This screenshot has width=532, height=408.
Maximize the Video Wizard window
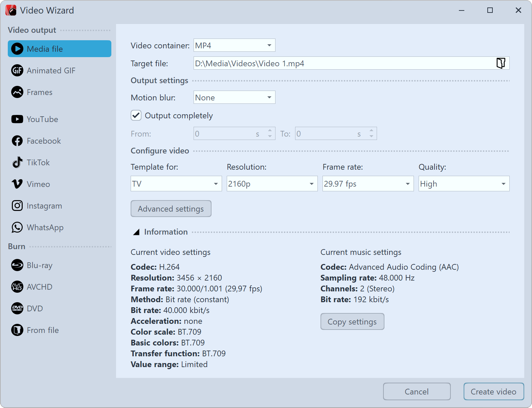pyautogui.click(x=490, y=10)
